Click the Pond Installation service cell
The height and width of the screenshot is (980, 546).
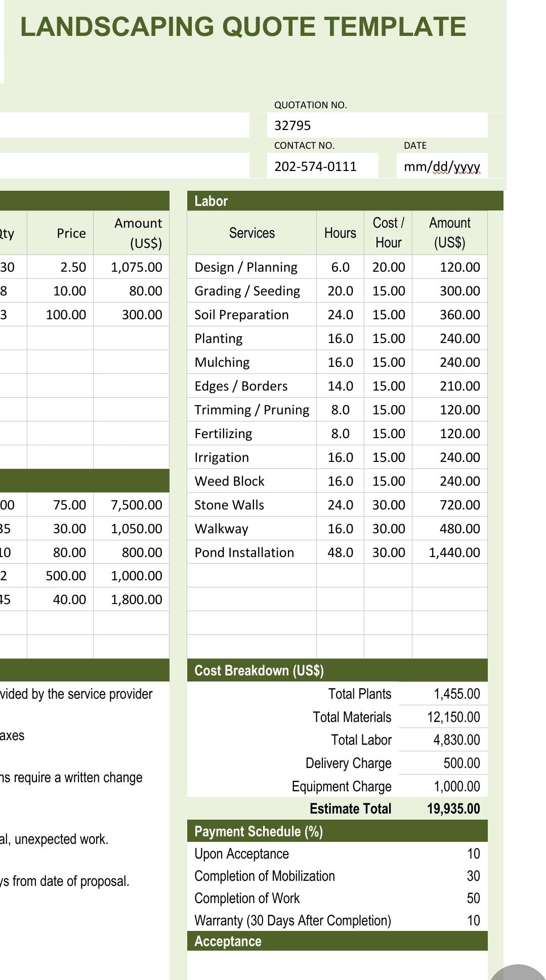point(251,552)
